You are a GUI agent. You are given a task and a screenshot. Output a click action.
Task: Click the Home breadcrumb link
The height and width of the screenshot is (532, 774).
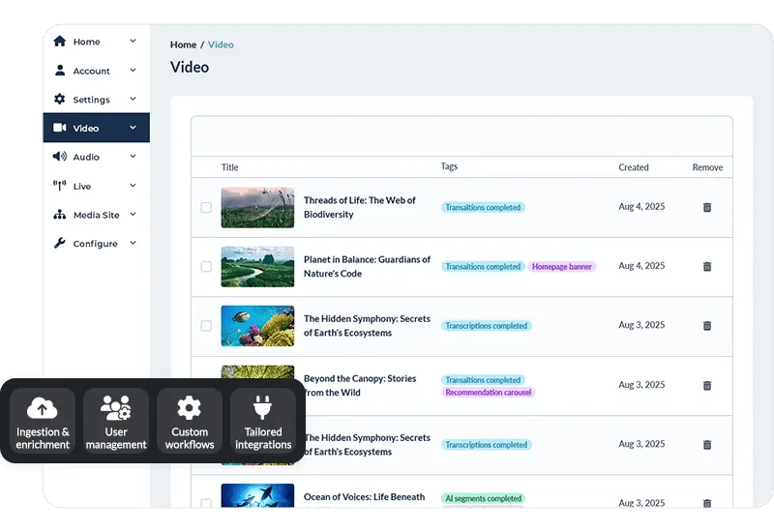click(183, 44)
